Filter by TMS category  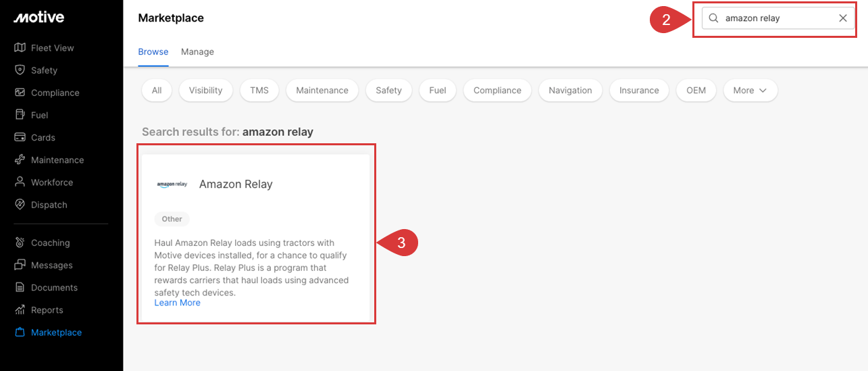click(x=259, y=90)
